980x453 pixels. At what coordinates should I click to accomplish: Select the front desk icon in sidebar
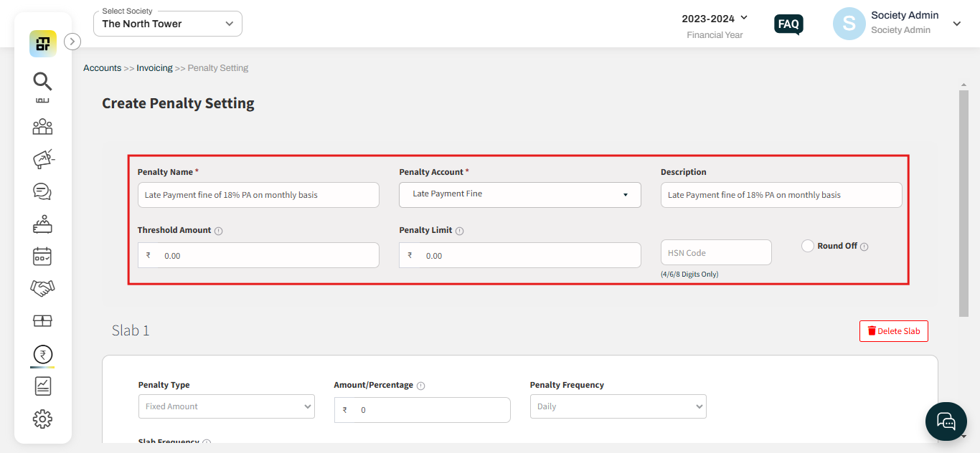[x=42, y=224]
